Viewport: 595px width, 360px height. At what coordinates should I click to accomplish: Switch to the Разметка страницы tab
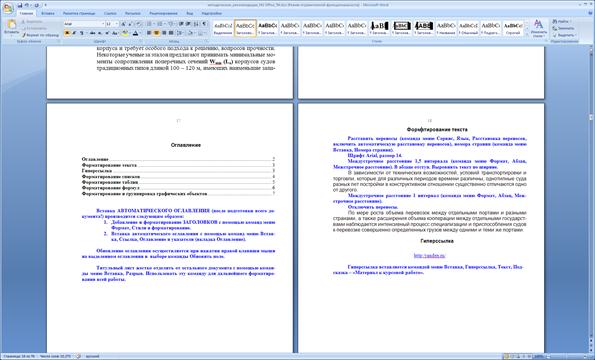pyautogui.click(x=79, y=13)
